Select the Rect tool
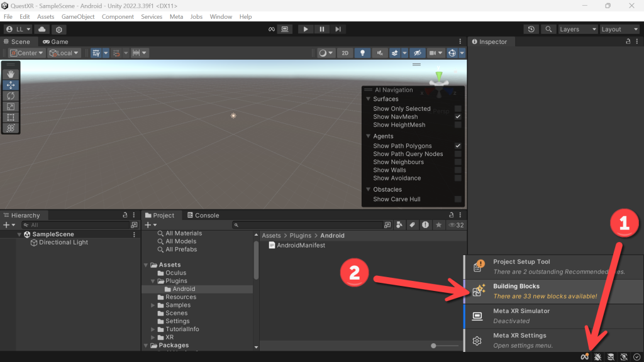This screenshot has width=644, height=362. pos(11,118)
